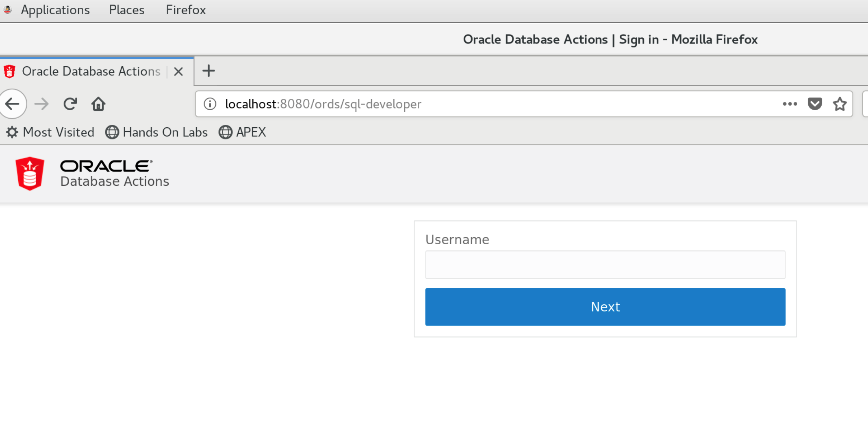Show site information icon in address bar
The image size is (868, 421).
[210, 104]
